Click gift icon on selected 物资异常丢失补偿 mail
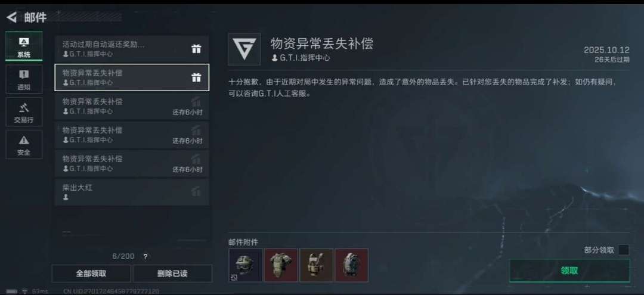 click(x=196, y=77)
